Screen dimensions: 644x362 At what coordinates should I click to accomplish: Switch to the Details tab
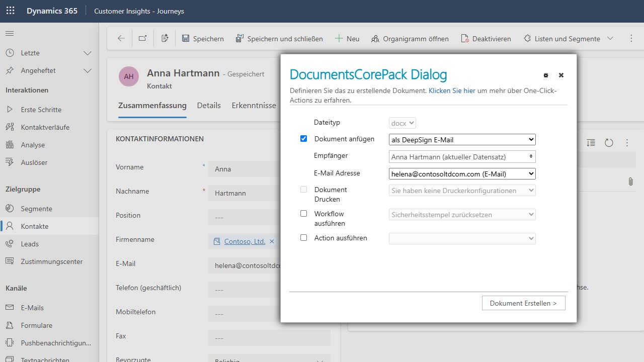click(209, 106)
